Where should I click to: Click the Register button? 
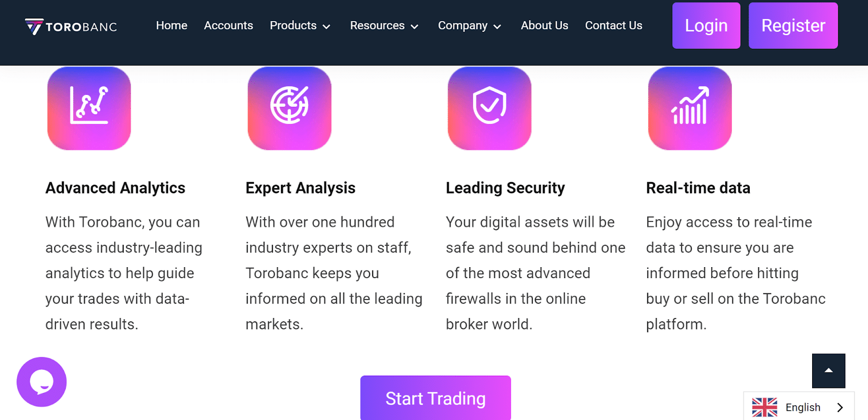pyautogui.click(x=793, y=25)
